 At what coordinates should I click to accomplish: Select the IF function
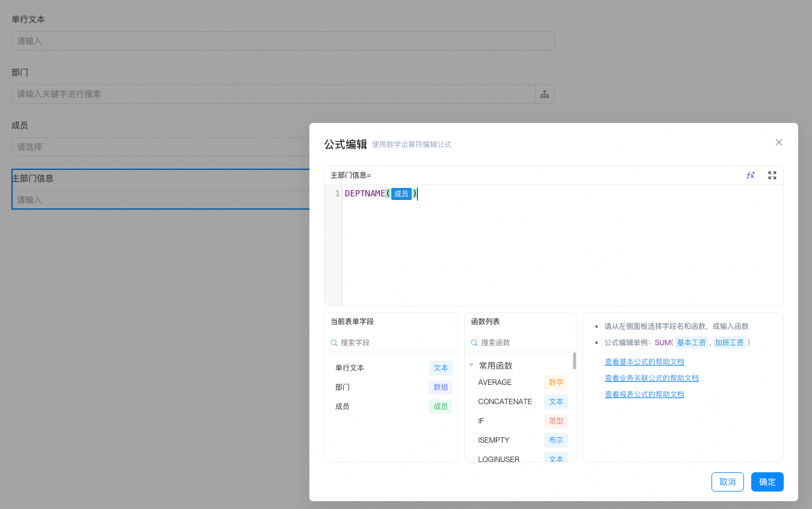click(481, 421)
